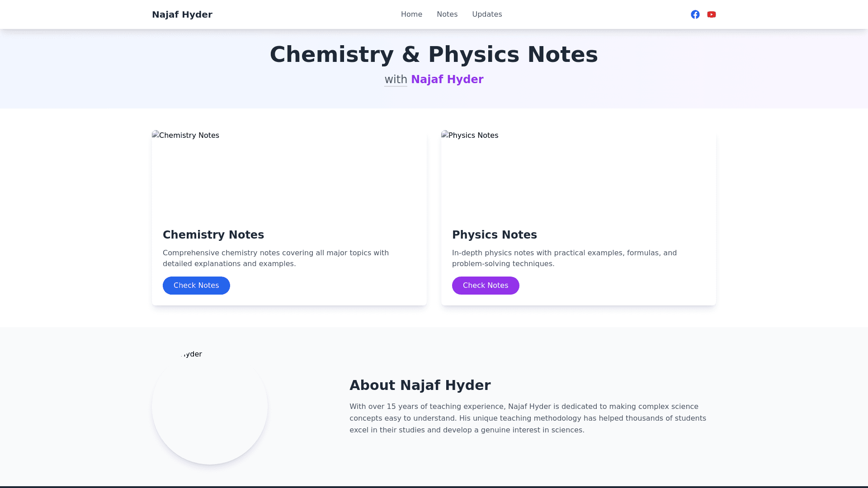Click the teaching experience paragraph
Screen dimensions: 868x488
(528, 418)
